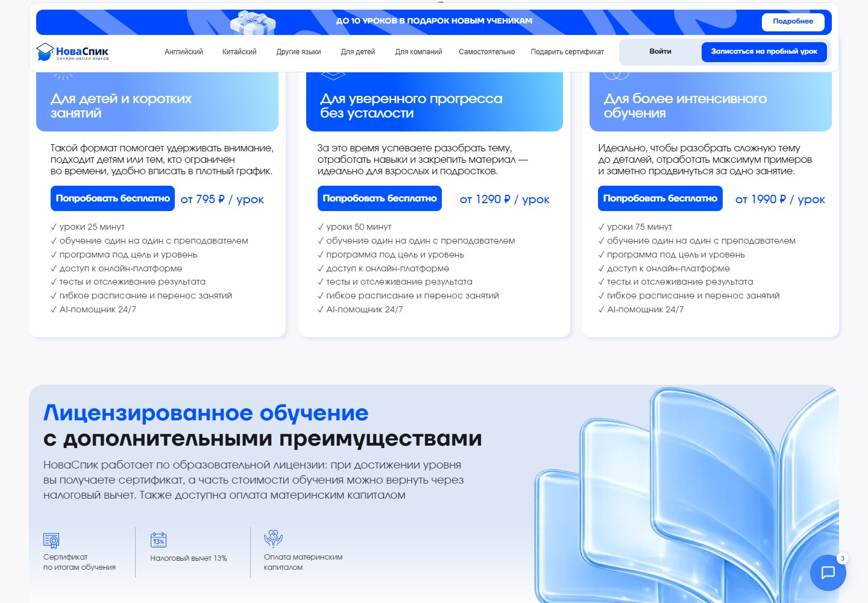Viewport: 868px width, 603px height.
Task: Click Налоговый вычет 13% label
Action: (189, 558)
